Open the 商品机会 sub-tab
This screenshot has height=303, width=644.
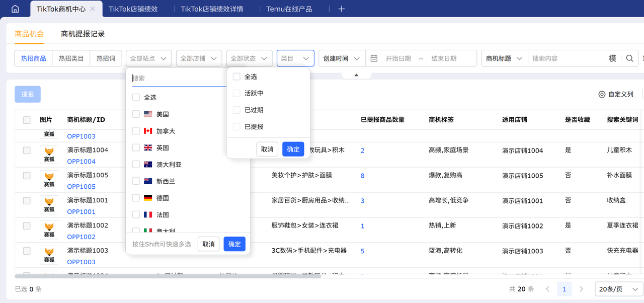(x=29, y=34)
